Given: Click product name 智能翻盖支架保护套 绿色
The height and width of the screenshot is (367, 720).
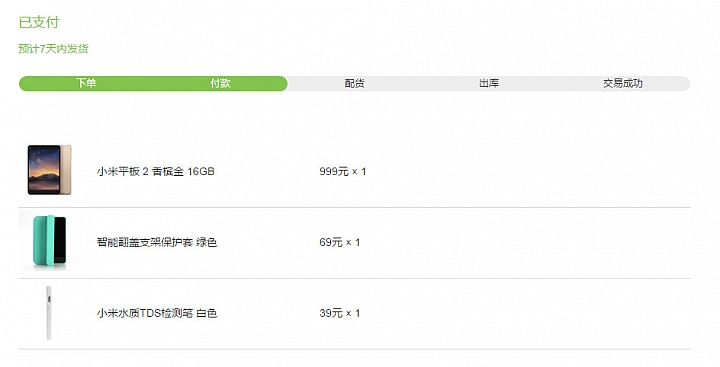Looking at the screenshot, I should [x=157, y=242].
